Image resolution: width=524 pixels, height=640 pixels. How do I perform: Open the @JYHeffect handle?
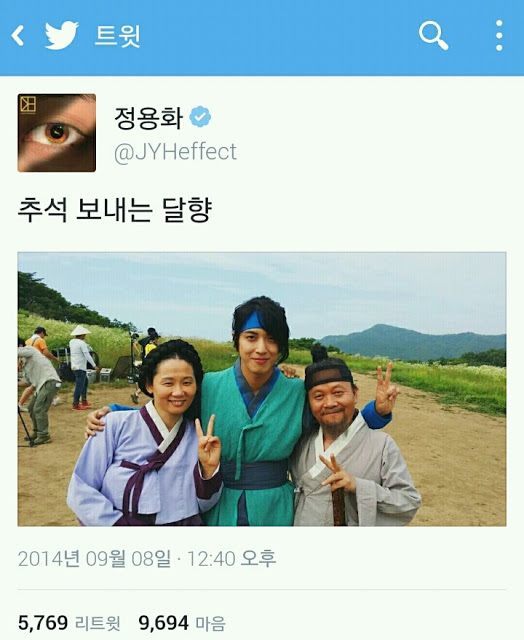[x=175, y=152]
